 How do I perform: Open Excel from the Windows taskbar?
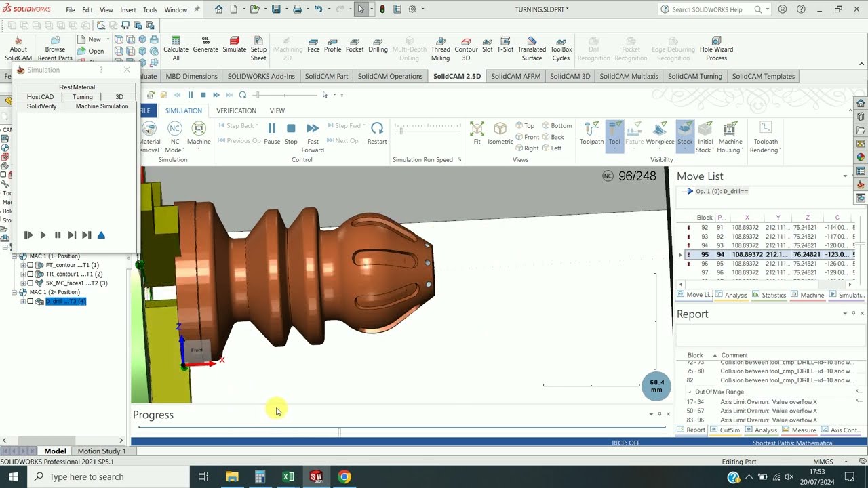pos(288,476)
